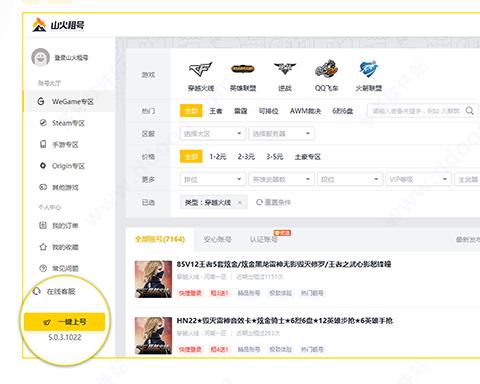The width and height of the screenshot is (480, 384).
Task: Switch to the 安心账号 tab
Action: tap(217, 239)
